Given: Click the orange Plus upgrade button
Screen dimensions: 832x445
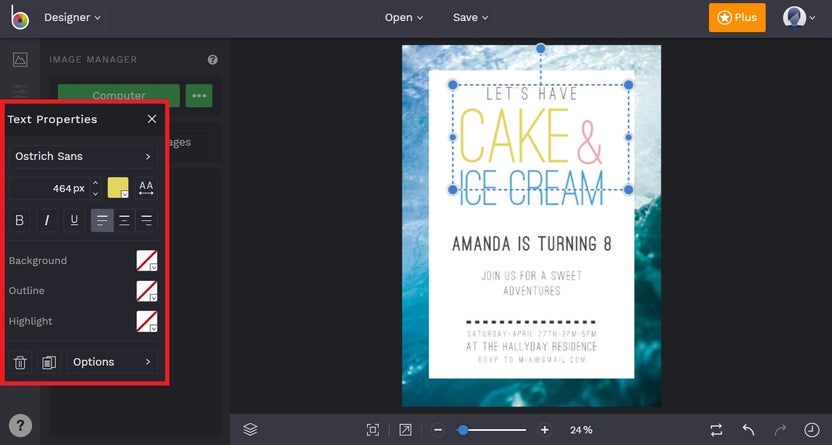Looking at the screenshot, I should pyautogui.click(x=737, y=18).
